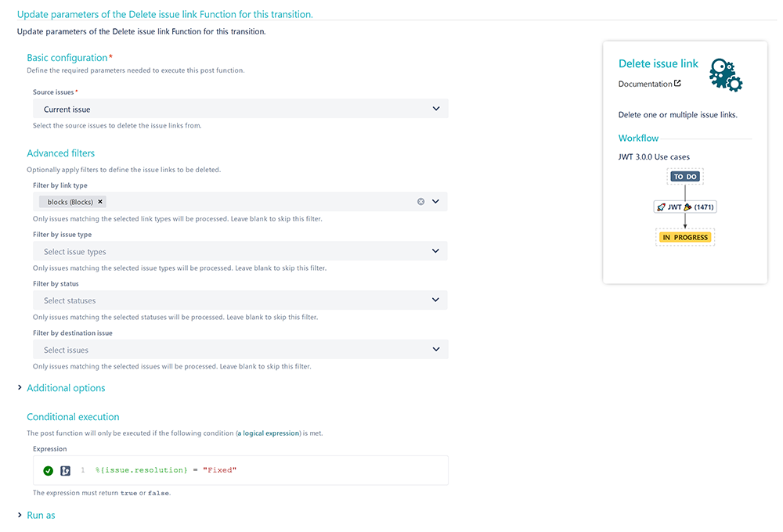
Task: Open the Source issues dropdown arrow
Action: (436, 109)
